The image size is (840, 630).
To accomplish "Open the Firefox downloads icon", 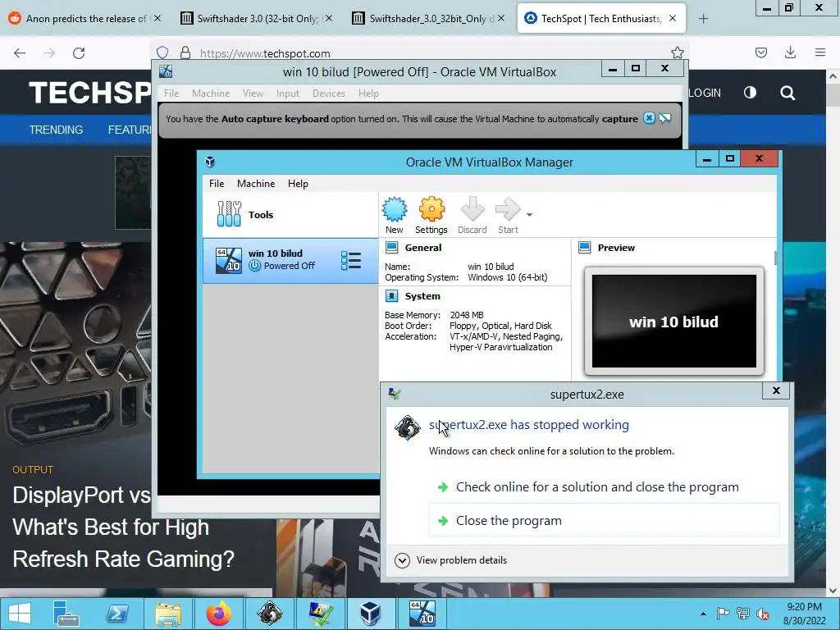I will tap(790, 52).
